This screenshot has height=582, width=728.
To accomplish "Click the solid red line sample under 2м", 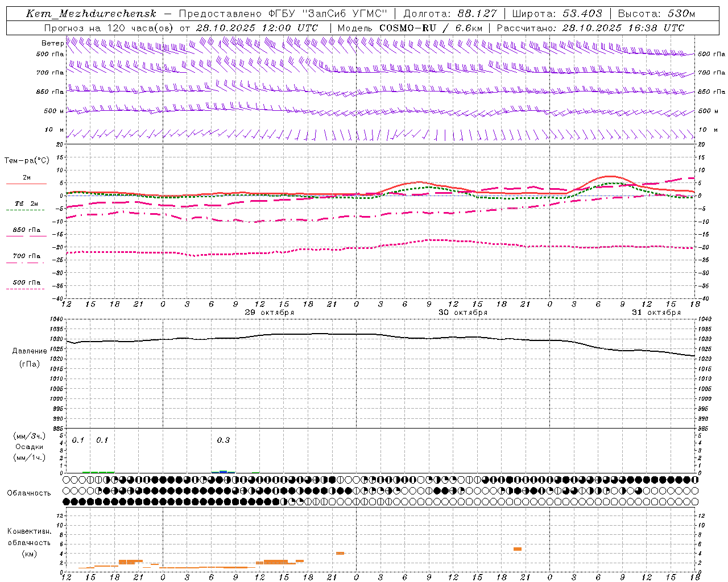I will [26, 184].
